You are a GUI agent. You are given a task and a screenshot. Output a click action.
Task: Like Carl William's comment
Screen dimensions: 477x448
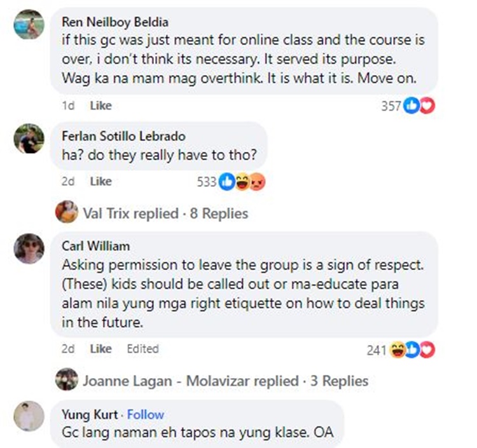[100, 349]
